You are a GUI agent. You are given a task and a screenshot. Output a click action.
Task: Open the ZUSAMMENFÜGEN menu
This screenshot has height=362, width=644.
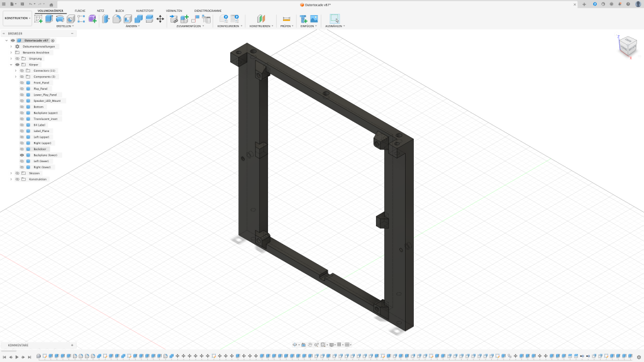tap(190, 26)
